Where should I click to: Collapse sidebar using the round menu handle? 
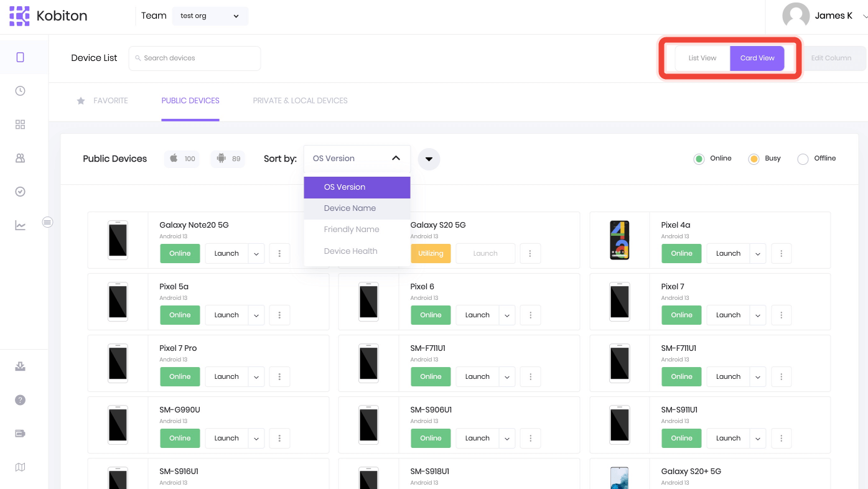pyautogui.click(x=47, y=222)
